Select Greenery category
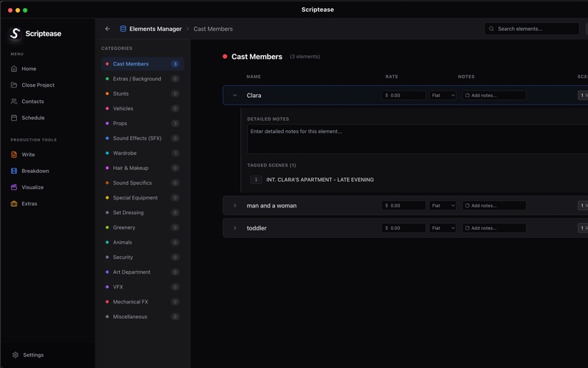588x368 pixels. [142, 227]
